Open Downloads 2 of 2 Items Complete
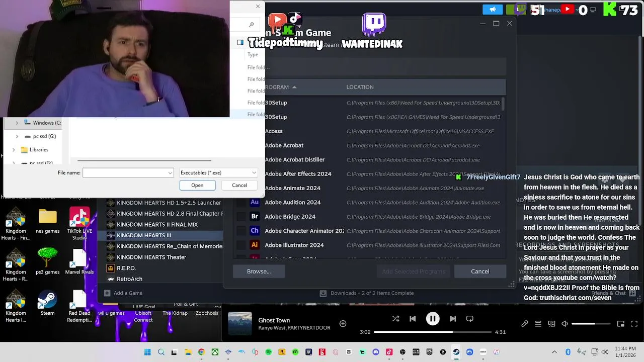 pyautogui.click(x=367, y=293)
